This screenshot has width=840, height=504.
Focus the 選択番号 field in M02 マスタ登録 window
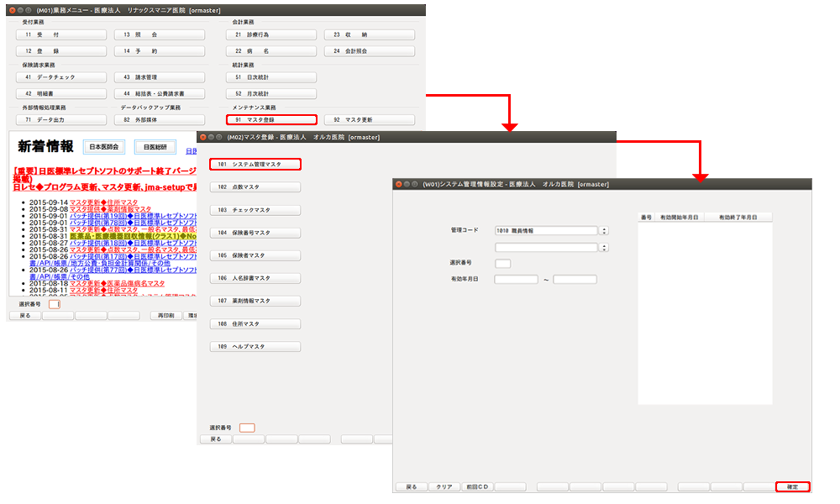point(247,428)
